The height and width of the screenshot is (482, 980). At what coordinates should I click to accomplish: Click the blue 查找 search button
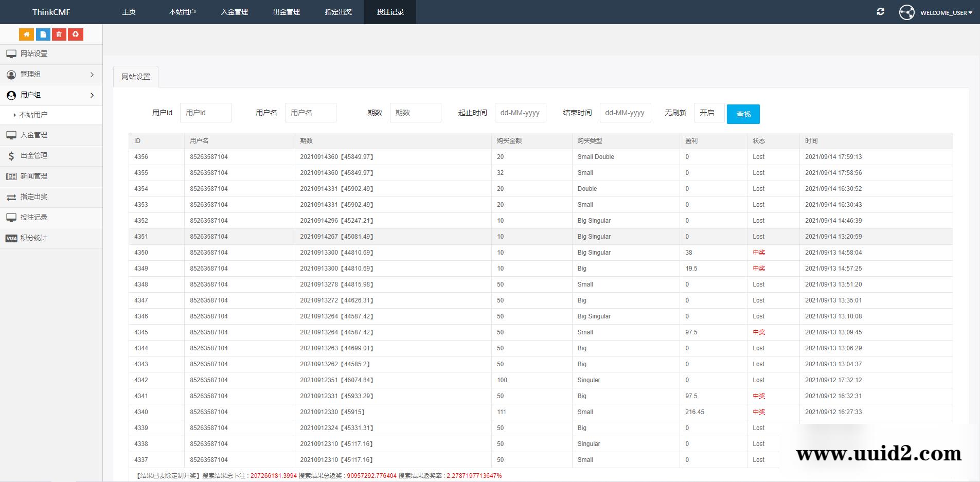tap(743, 114)
